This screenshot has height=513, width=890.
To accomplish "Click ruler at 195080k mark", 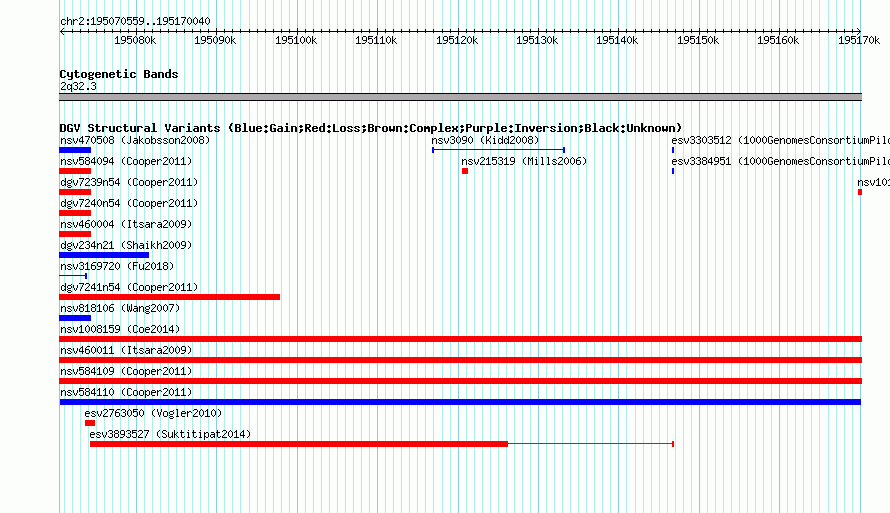I will [x=135, y=40].
